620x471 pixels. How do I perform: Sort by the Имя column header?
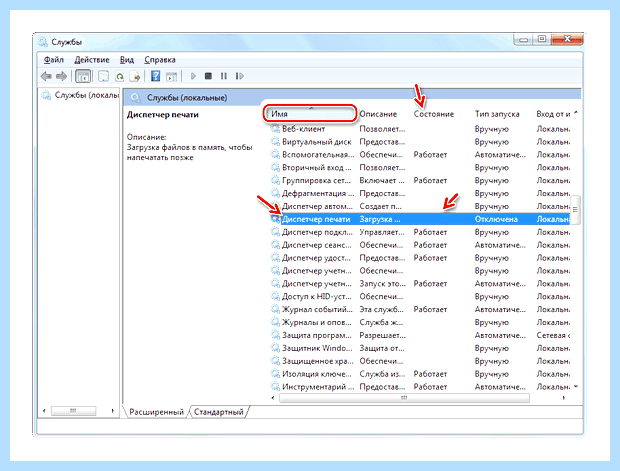click(310, 114)
